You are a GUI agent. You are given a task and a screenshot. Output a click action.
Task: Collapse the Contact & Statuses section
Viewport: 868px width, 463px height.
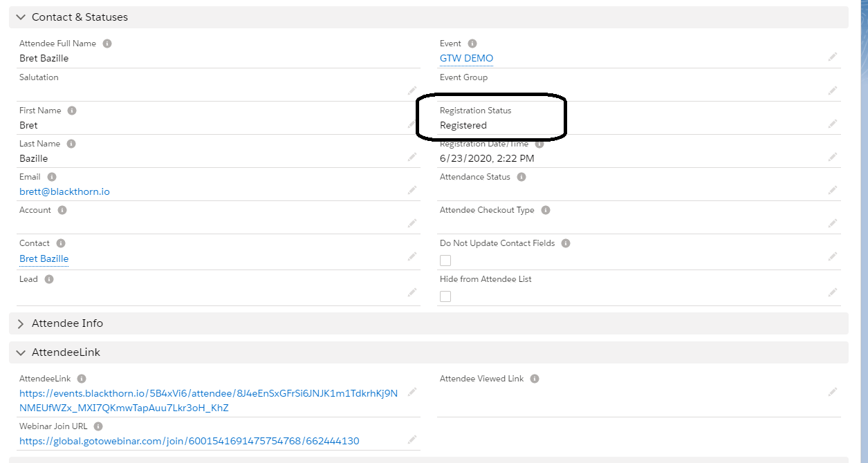(x=21, y=17)
